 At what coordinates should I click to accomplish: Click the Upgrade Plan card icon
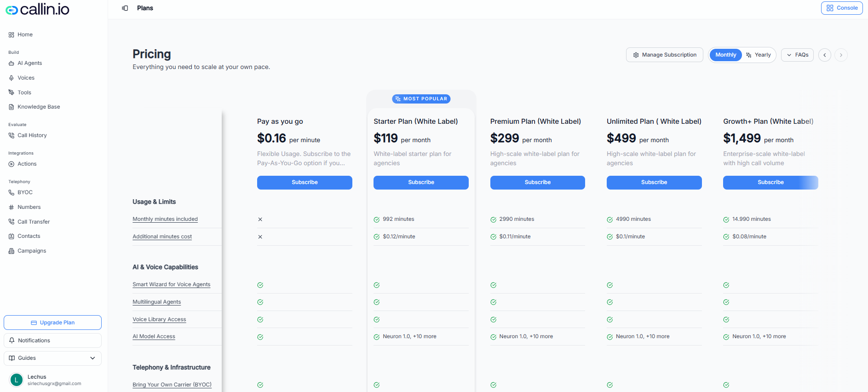point(34,323)
